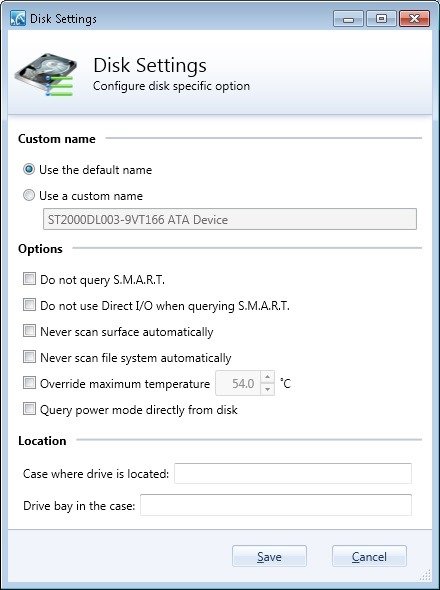Click the Cancel button

[x=369, y=556]
